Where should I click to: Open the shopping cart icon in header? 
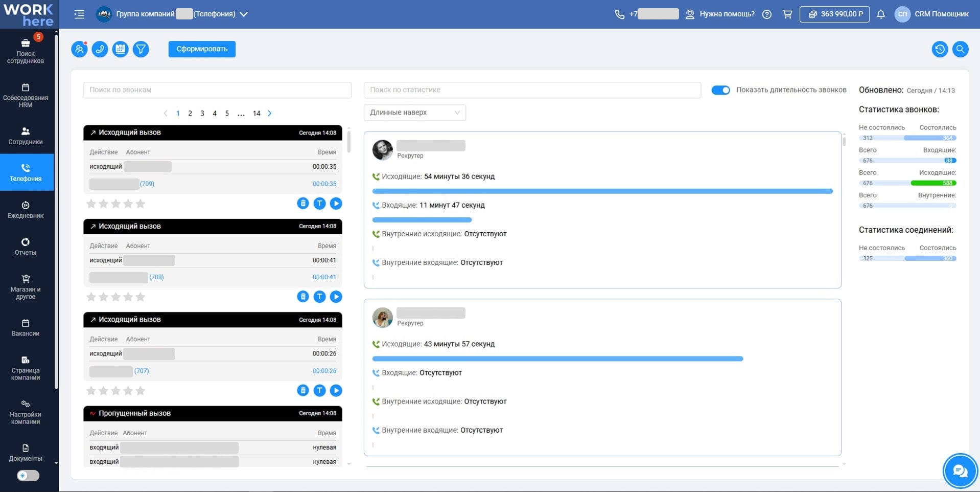pos(787,14)
